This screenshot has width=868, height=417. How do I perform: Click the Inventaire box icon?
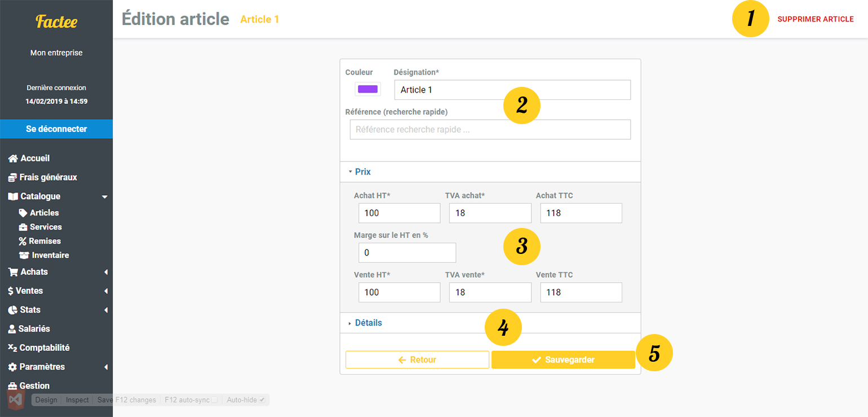click(x=24, y=255)
